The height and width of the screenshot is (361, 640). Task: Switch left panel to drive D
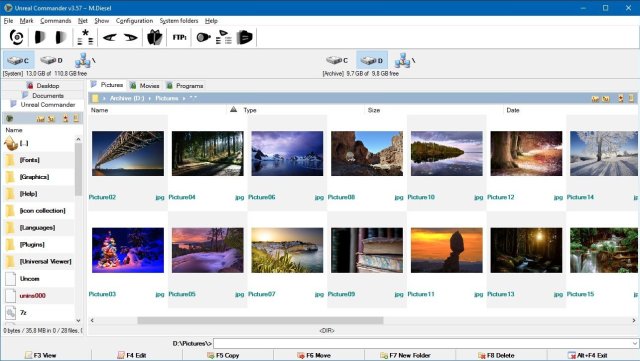[51, 60]
